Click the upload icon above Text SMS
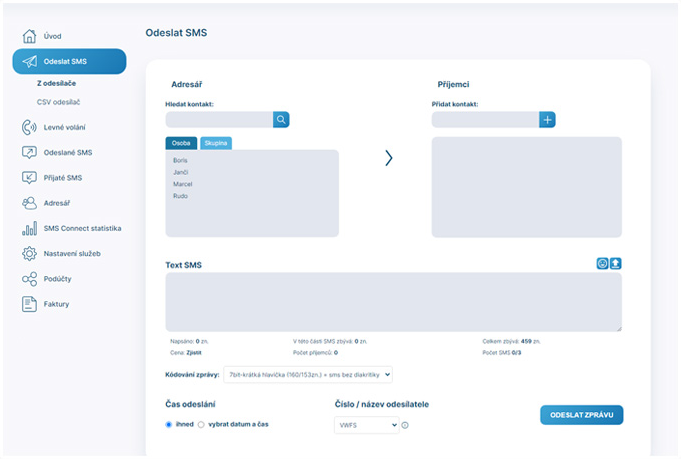Viewport: 681px width, 459px height. (x=616, y=264)
